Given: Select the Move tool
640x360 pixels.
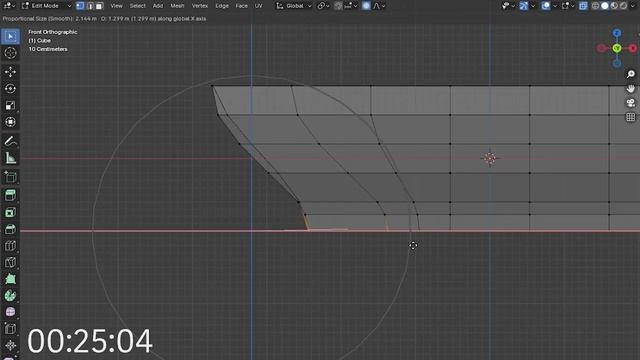Looking at the screenshot, I should [x=10, y=72].
